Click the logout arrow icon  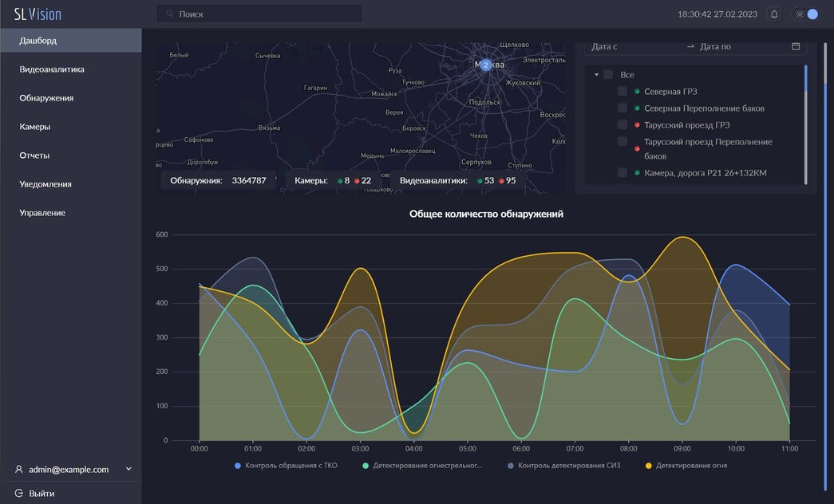click(18, 494)
